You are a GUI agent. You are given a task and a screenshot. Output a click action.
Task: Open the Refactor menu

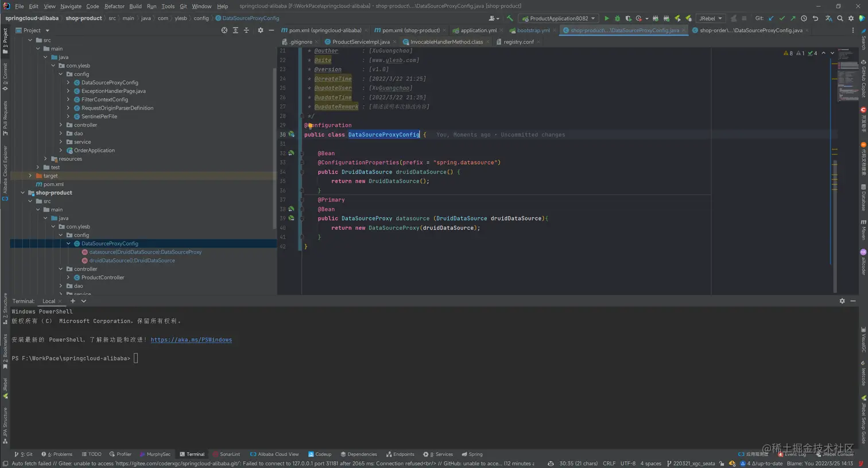click(114, 6)
